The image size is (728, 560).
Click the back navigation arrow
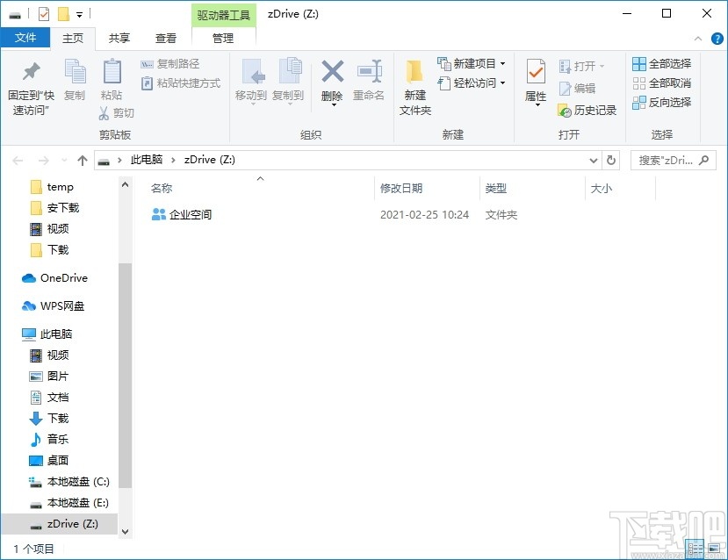click(18, 160)
